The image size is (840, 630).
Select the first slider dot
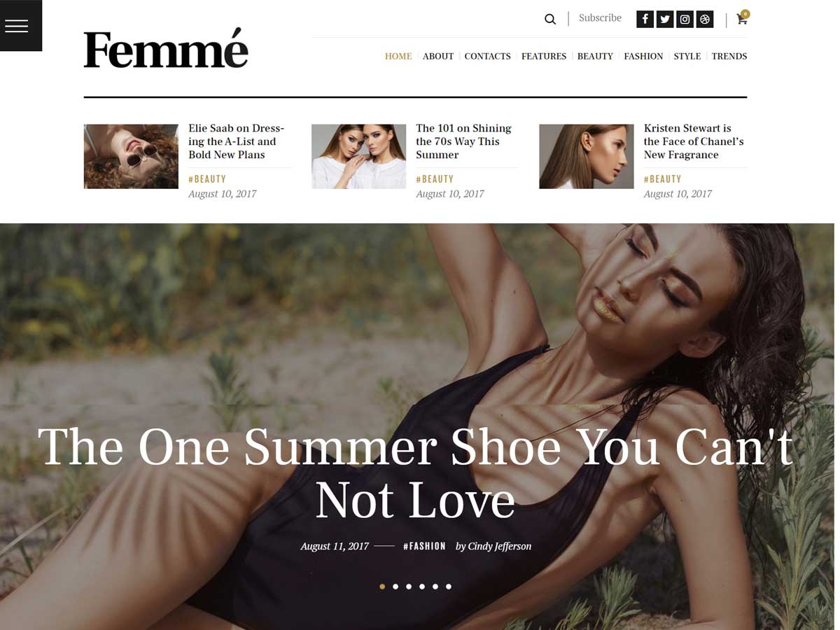click(x=382, y=587)
